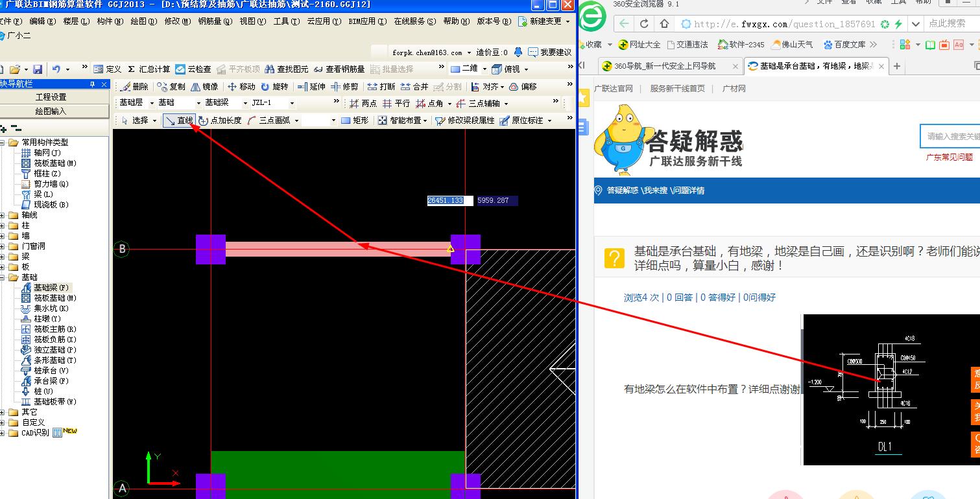Select 点加长度 drawing tool
Image resolution: width=980 pixels, height=499 pixels.
(x=220, y=121)
